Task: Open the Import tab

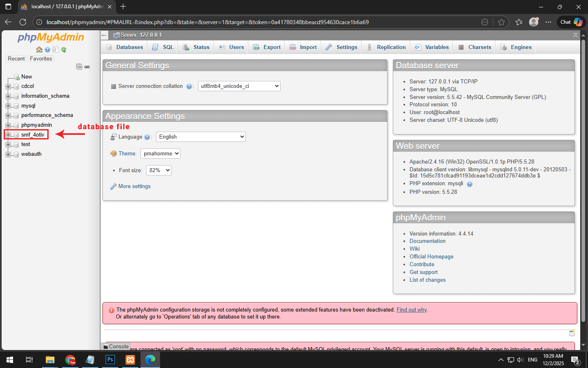Action: click(x=303, y=47)
